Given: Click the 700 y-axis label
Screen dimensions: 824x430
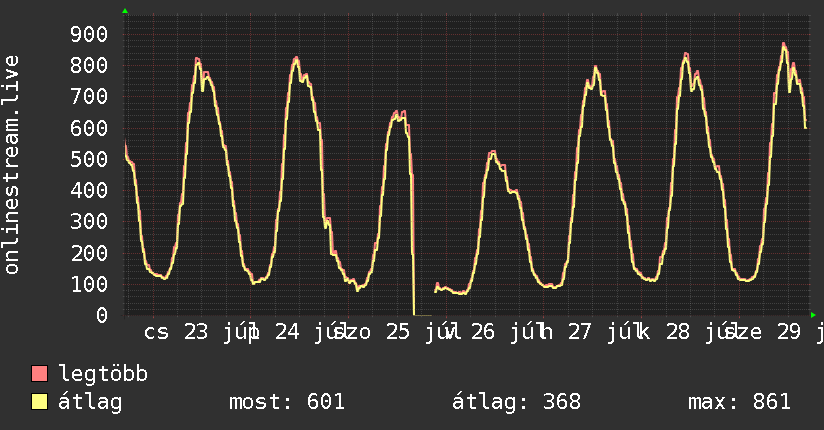Looking at the screenshot, I should tap(89, 97).
